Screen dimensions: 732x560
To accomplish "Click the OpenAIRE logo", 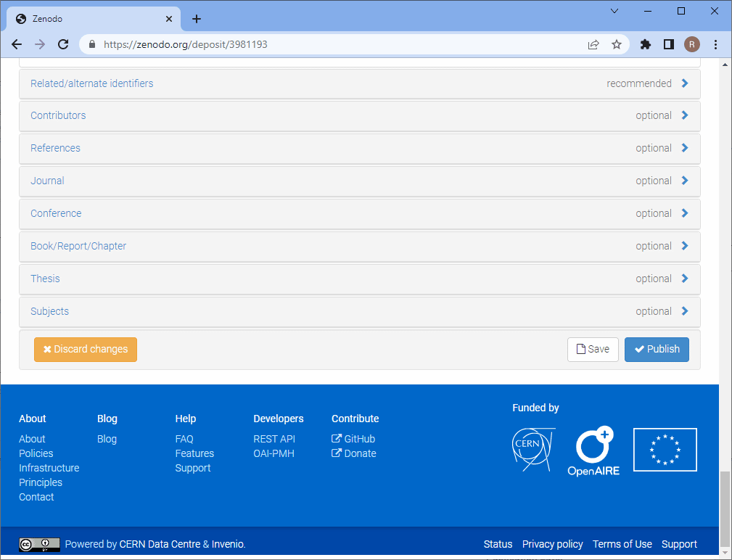I will (x=593, y=450).
